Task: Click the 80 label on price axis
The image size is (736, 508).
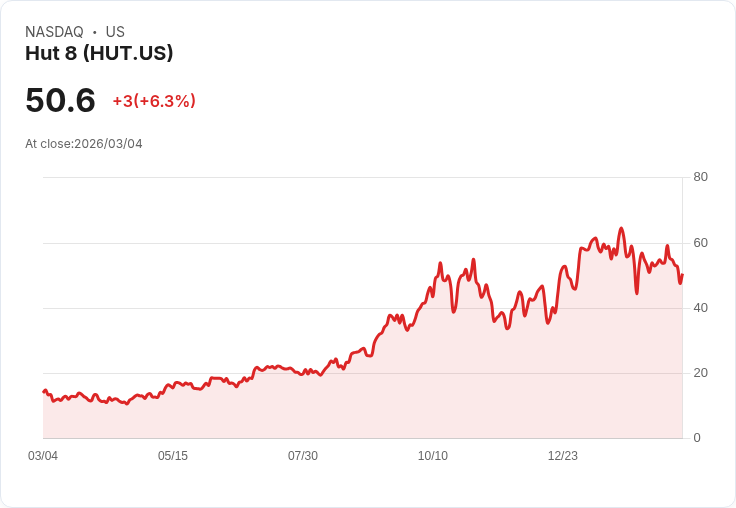Action: pos(700,177)
